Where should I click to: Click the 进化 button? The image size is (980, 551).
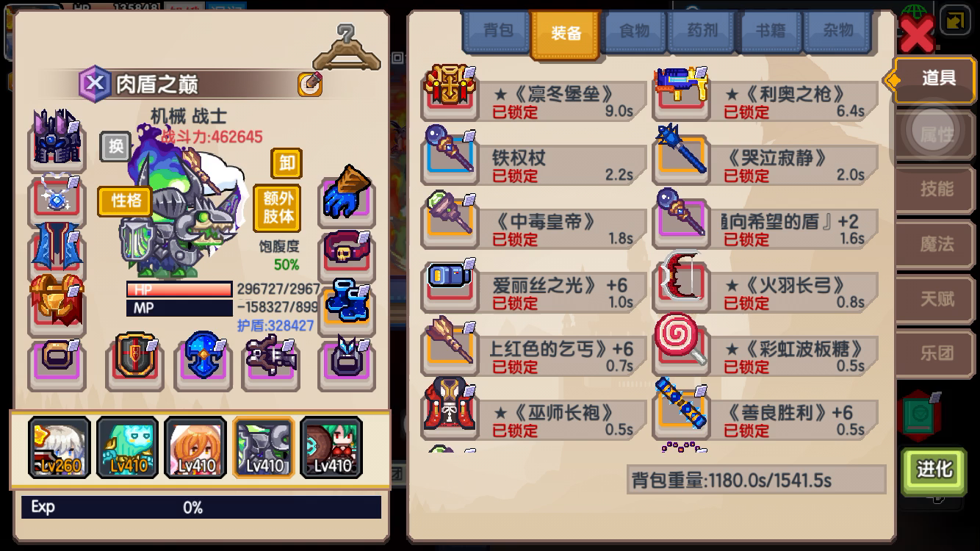tap(934, 469)
